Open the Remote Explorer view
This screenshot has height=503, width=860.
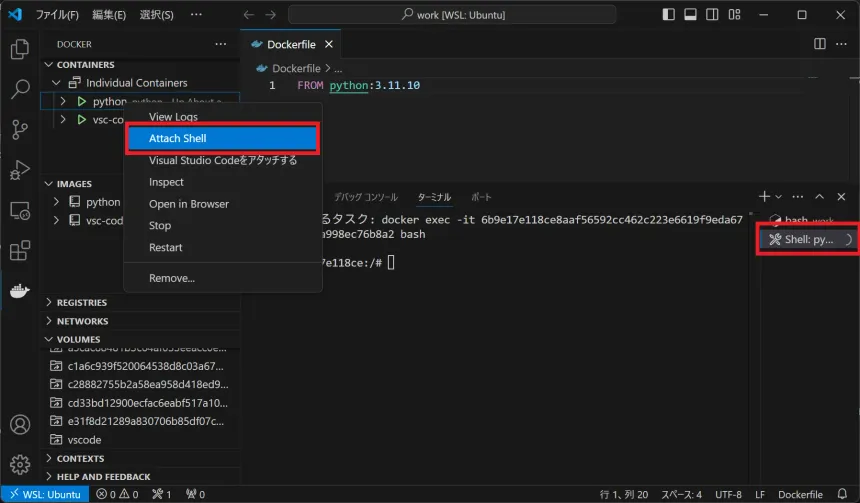coord(19,211)
